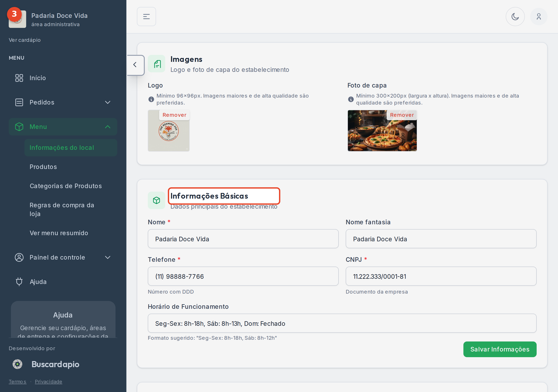
Task: Focus the CNPJ input field
Action: pyautogui.click(x=441, y=276)
